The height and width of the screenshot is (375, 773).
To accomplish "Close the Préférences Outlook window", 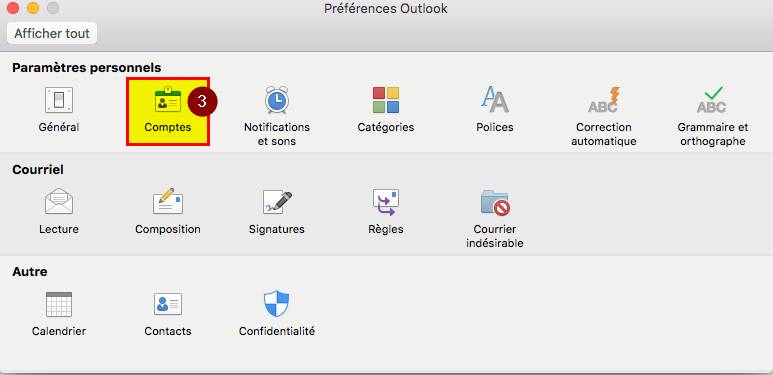I will [13, 8].
